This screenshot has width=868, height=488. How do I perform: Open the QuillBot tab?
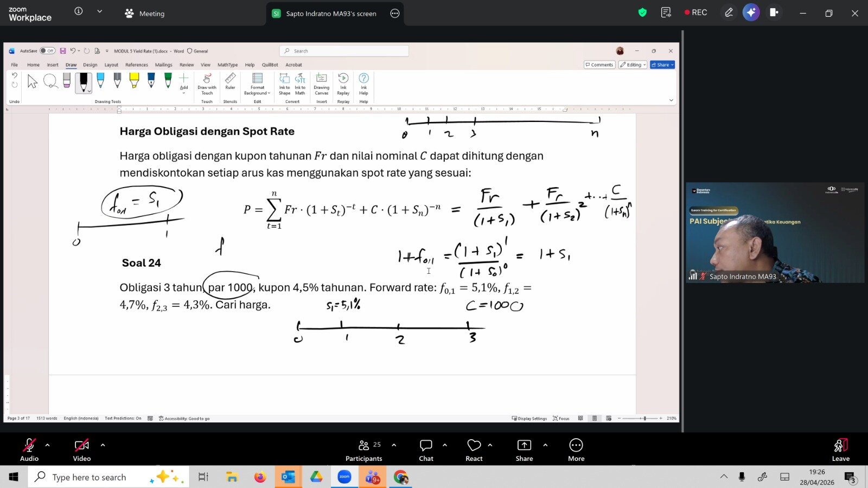click(x=270, y=65)
